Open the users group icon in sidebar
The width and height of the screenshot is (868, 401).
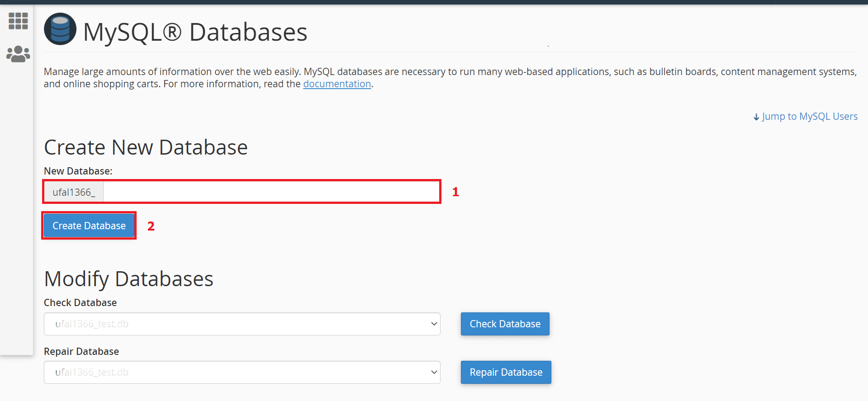[18, 54]
